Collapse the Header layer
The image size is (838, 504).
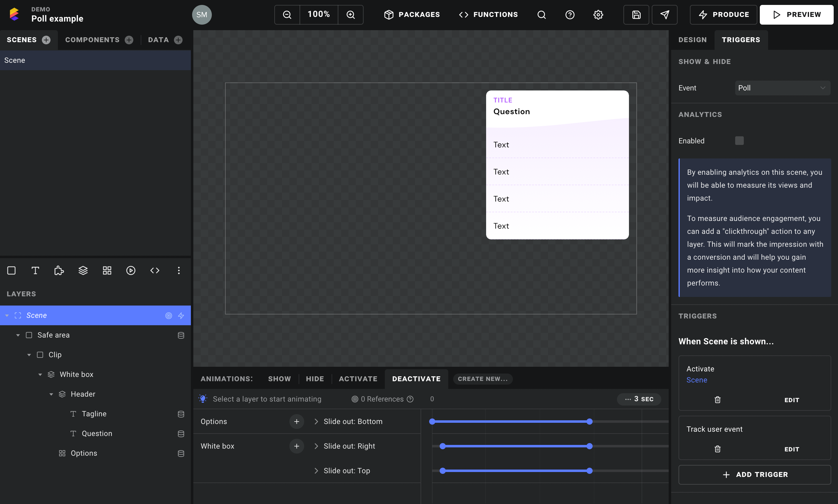click(x=51, y=394)
